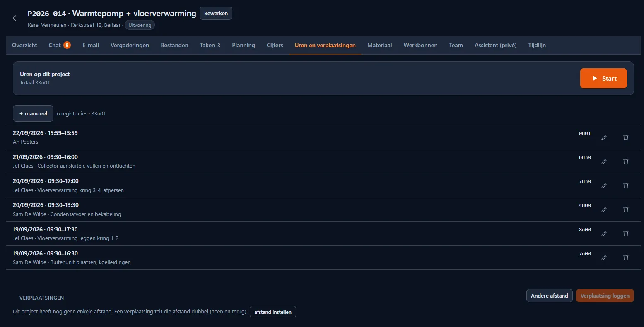Select the 21/09/2026 Jef Claes row
This screenshot has width=644, height=327.
click(x=322, y=161)
